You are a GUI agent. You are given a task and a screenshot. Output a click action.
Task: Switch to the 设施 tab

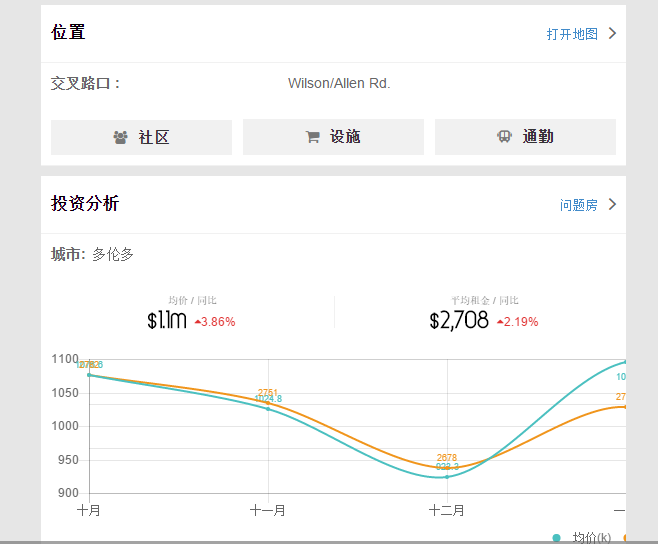(x=333, y=137)
